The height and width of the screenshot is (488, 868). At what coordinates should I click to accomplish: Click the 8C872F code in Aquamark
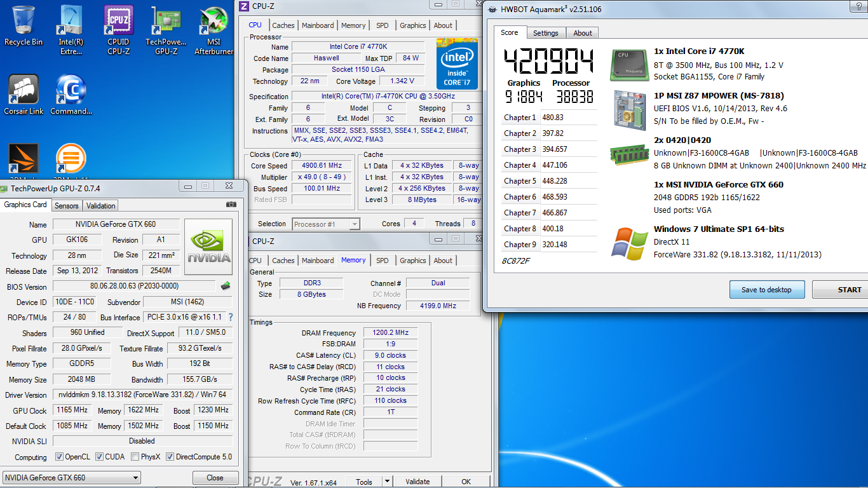515,261
